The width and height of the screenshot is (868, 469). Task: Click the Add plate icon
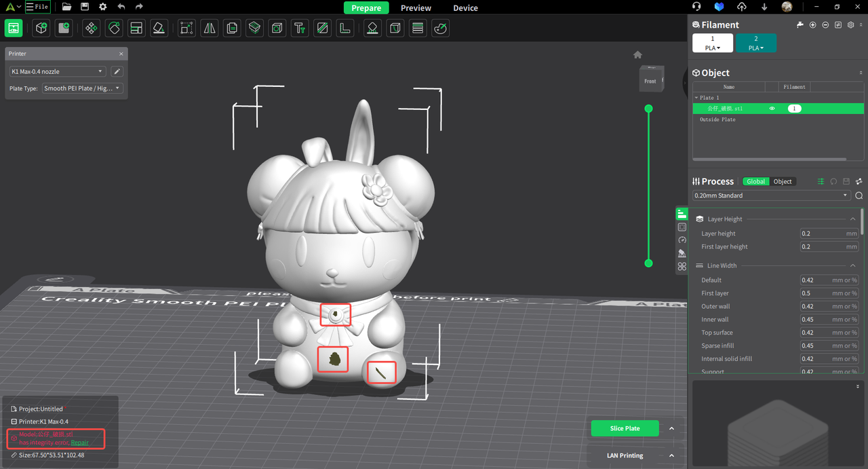pyautogui.click(x=64, y=28)
